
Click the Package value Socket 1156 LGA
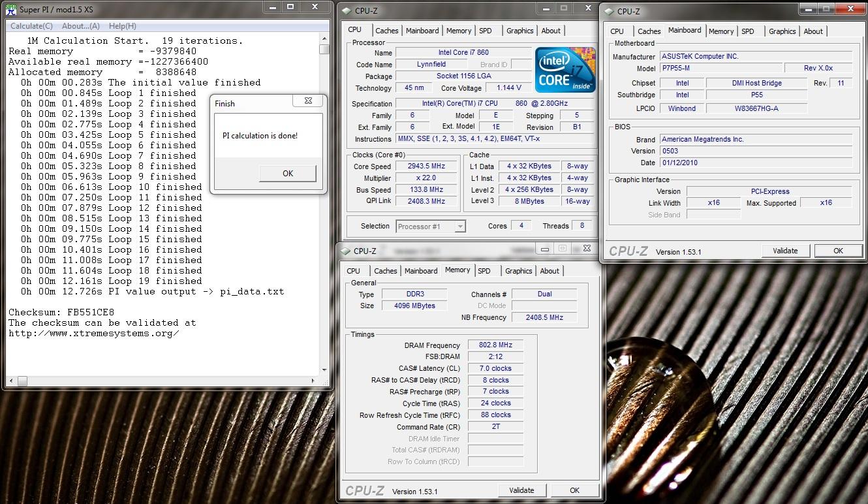click(x=463, y=76)
